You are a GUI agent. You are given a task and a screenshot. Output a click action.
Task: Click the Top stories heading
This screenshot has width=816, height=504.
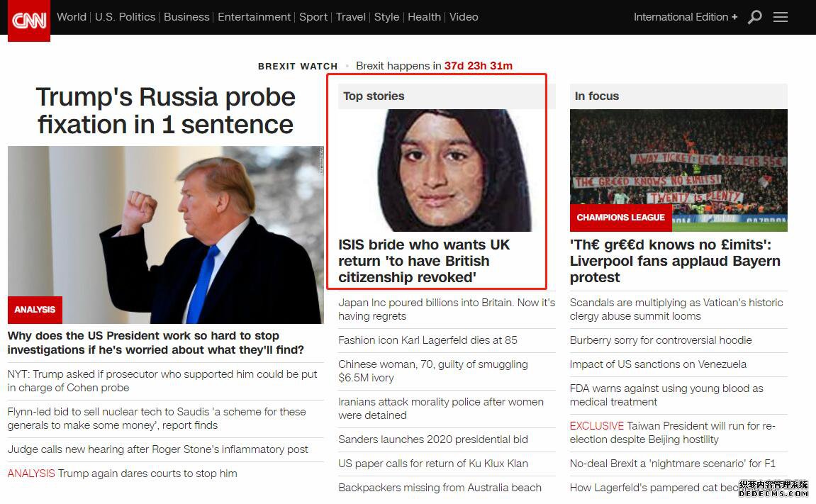pos(374,96)
